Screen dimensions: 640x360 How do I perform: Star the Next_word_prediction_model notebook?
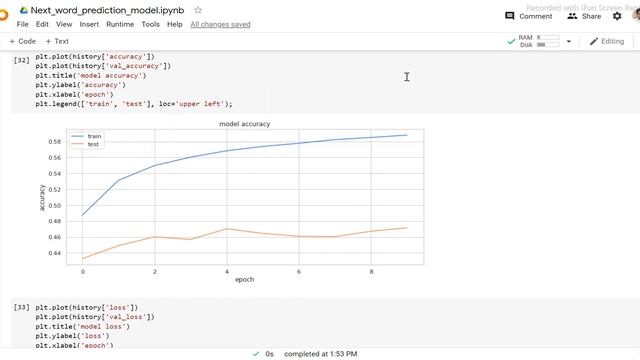pyautogui.click(x=198, y=10)
